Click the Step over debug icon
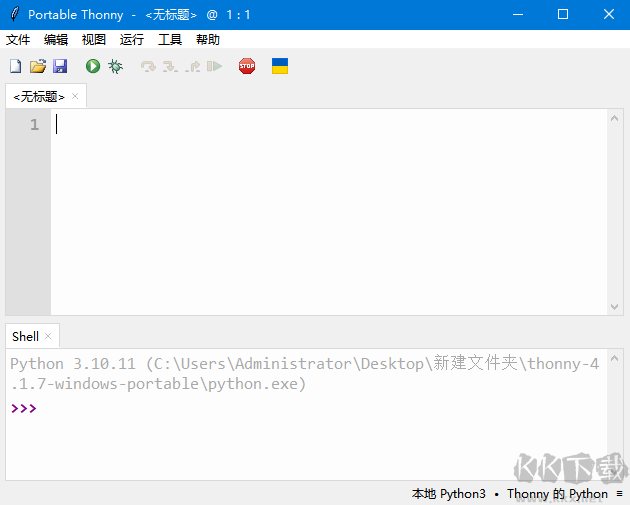Viewport: 630px width, 505px height. [148, 66]
